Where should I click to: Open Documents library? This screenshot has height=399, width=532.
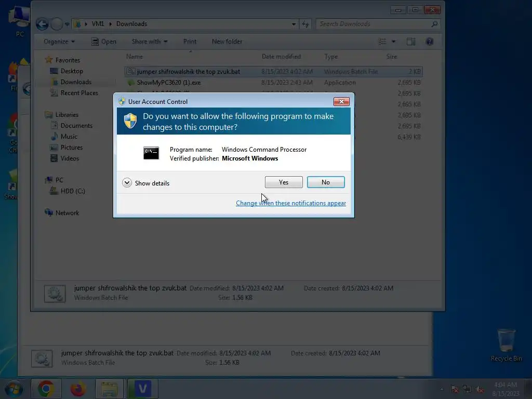pyautogui.click(x=76, y=126)
